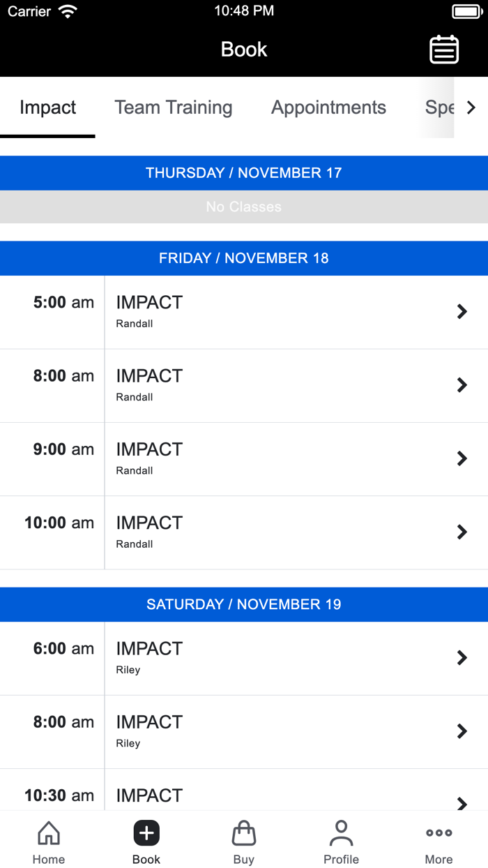488x868 pixels.
Task: Open the calendar view icon
Action: 444,50
